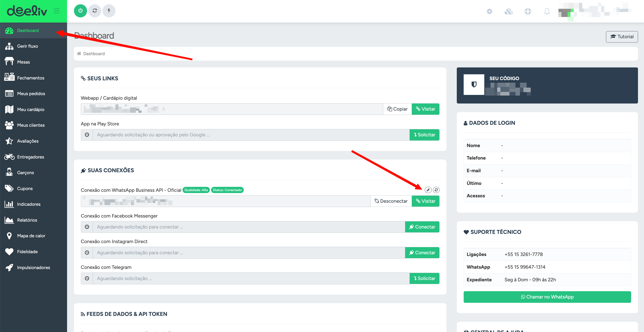Open the settings gear icon
Screen dimensions: 644x332
pos(489,11)
